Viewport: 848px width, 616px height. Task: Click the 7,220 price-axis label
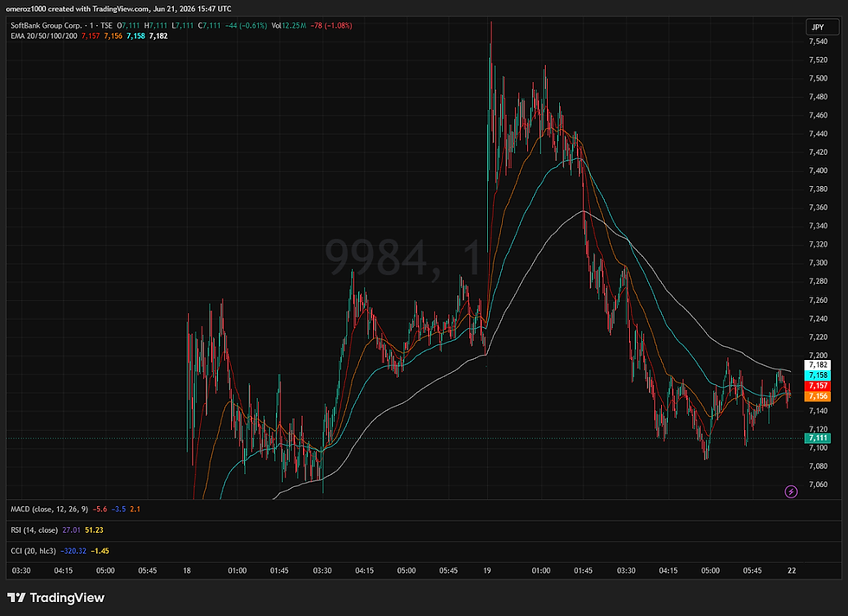(818, 337)
